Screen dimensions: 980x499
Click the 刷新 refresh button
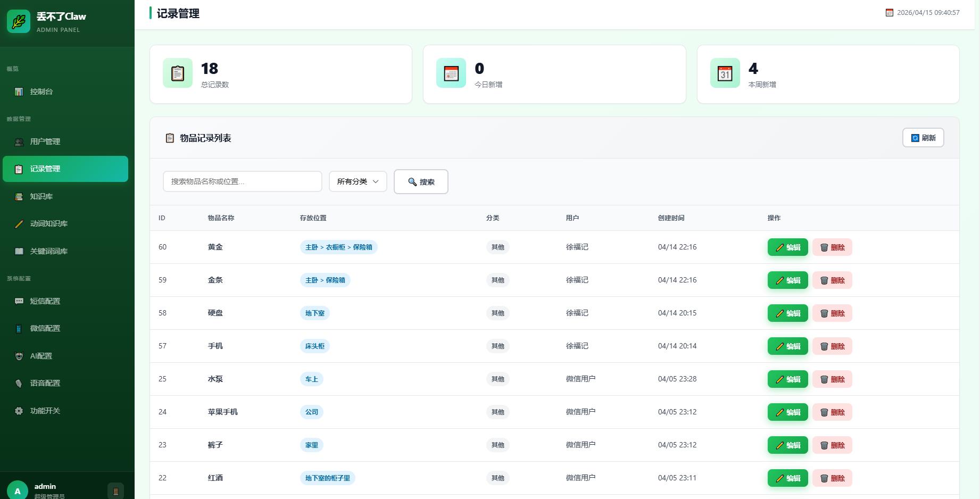point(923,138)
